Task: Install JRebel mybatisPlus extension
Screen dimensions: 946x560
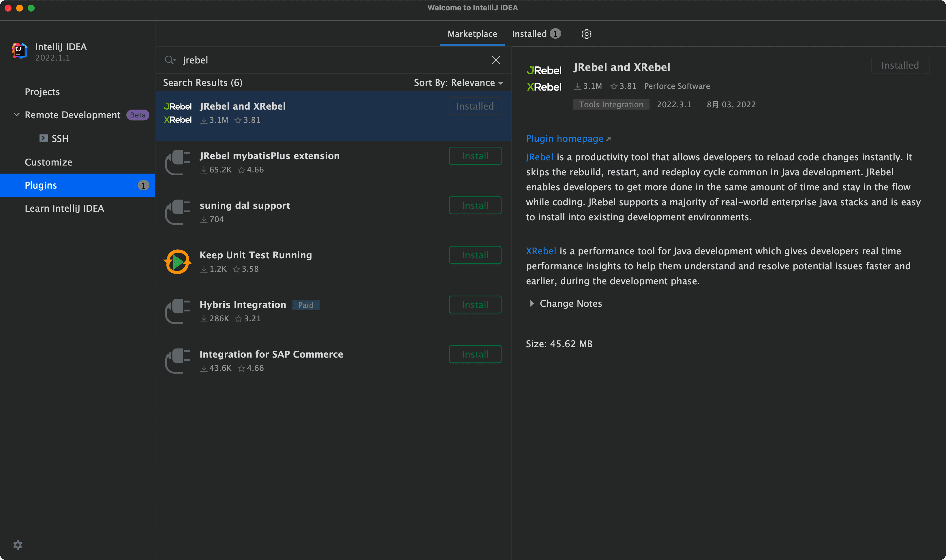Action: (x=475, y=156)
